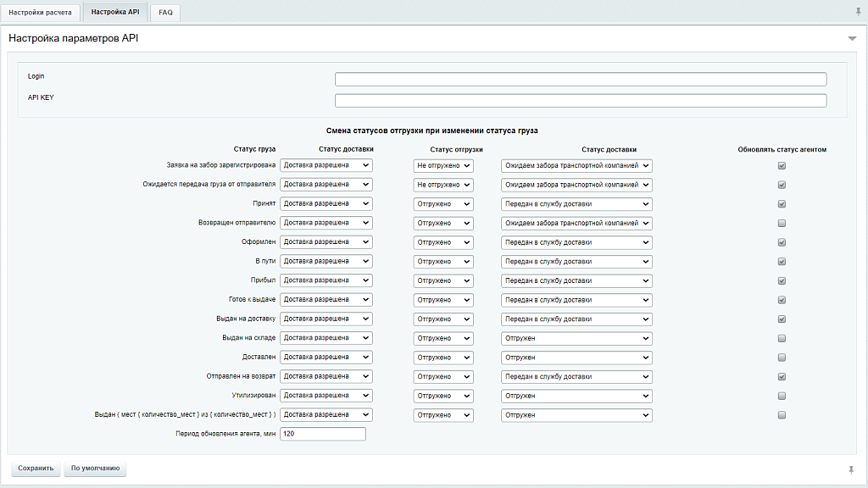Focus the Login input field
Screen dimensions: 868x488
(580, 80)
